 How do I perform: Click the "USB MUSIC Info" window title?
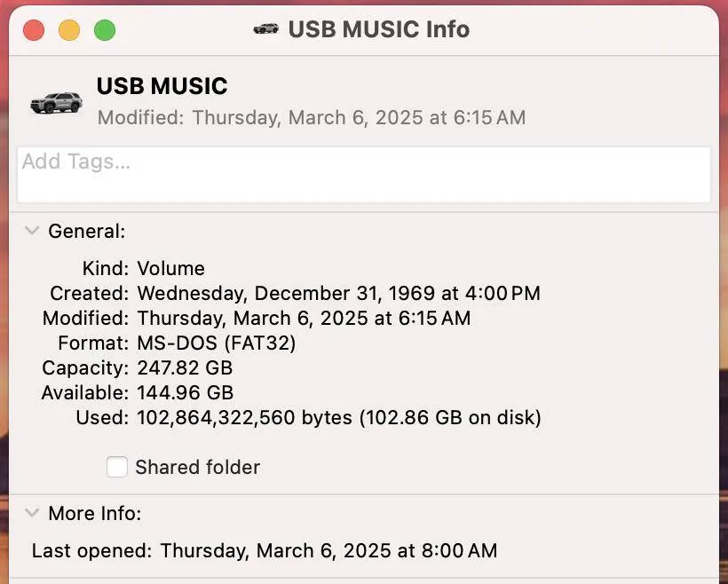pyautogui.click(x=378, y=29)
